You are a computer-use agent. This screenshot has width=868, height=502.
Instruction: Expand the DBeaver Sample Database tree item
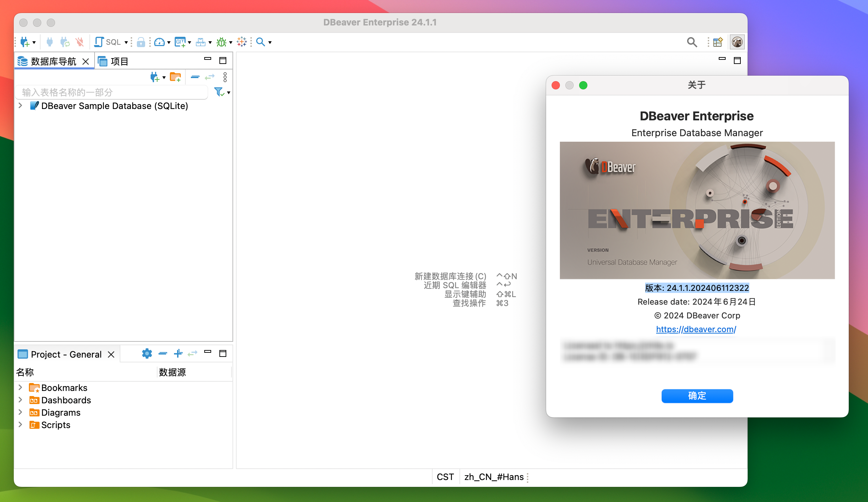[22, 106]
